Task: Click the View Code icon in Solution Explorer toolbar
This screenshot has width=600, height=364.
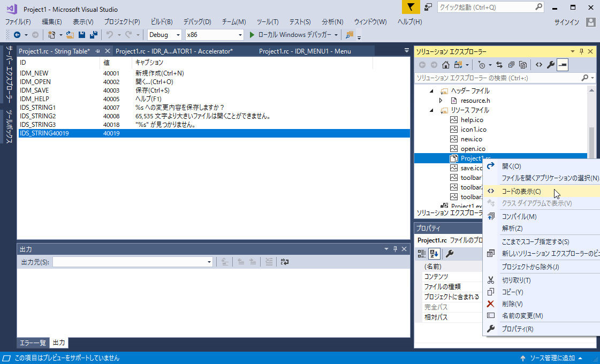Action: point(539,65)
